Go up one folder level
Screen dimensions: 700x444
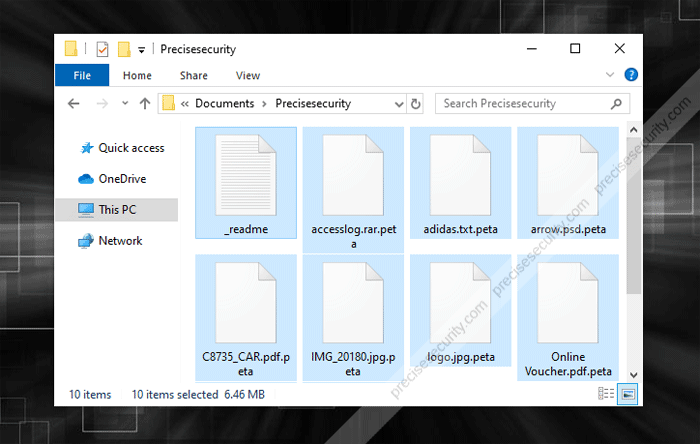(x=145, y=104)
